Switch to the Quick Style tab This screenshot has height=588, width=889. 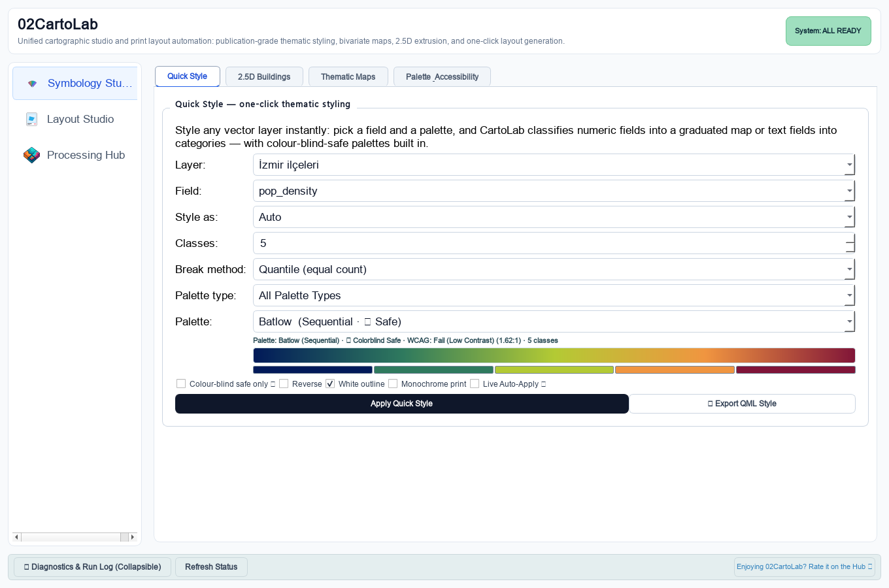click(x=188, y=76)
